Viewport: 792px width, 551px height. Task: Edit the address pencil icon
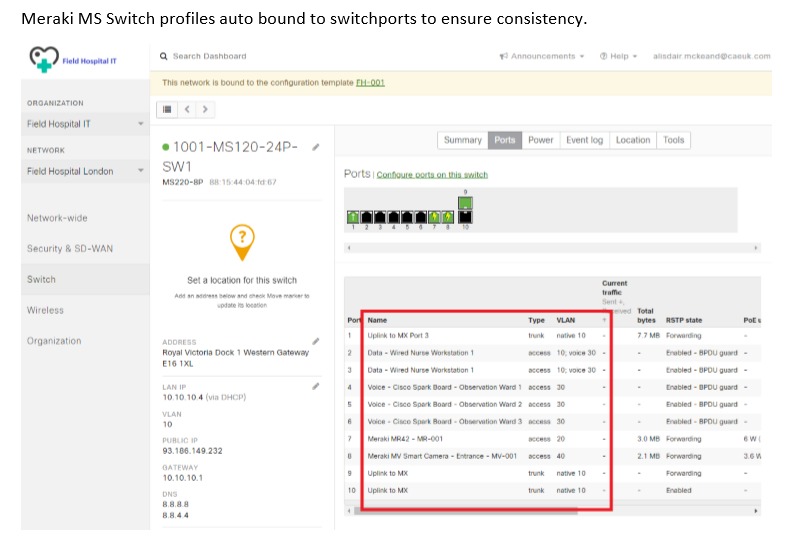coord(316,341)
